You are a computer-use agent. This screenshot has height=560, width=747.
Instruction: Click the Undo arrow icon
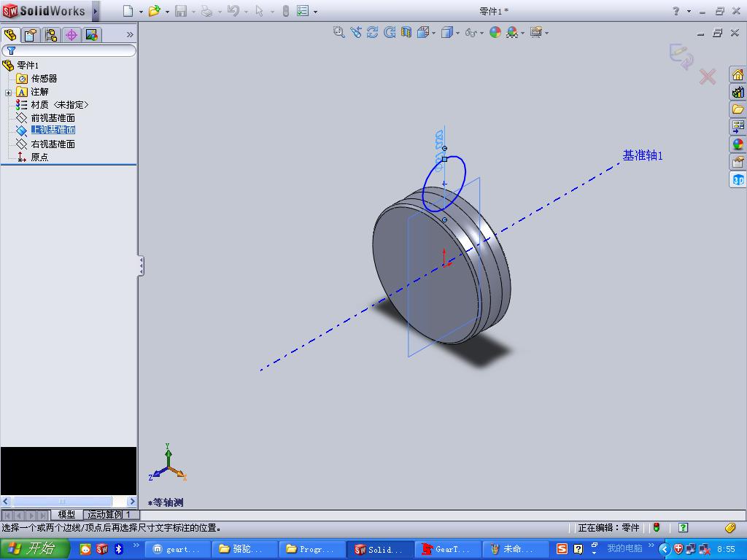[x=233, y=11]
